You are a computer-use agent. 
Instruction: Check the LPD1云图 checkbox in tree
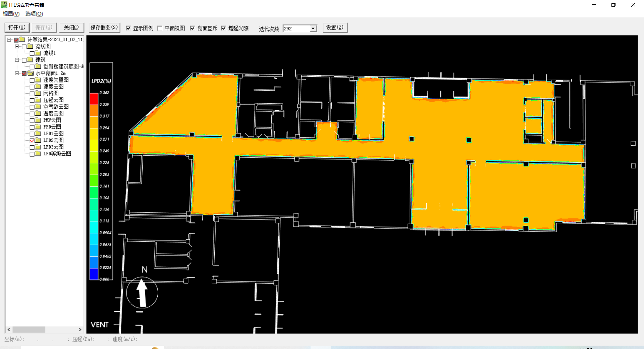32,134
